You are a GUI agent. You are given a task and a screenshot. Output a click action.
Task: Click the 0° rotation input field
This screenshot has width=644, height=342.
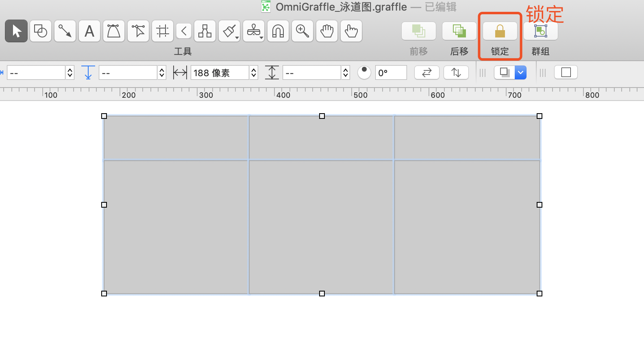click(391, 73)
